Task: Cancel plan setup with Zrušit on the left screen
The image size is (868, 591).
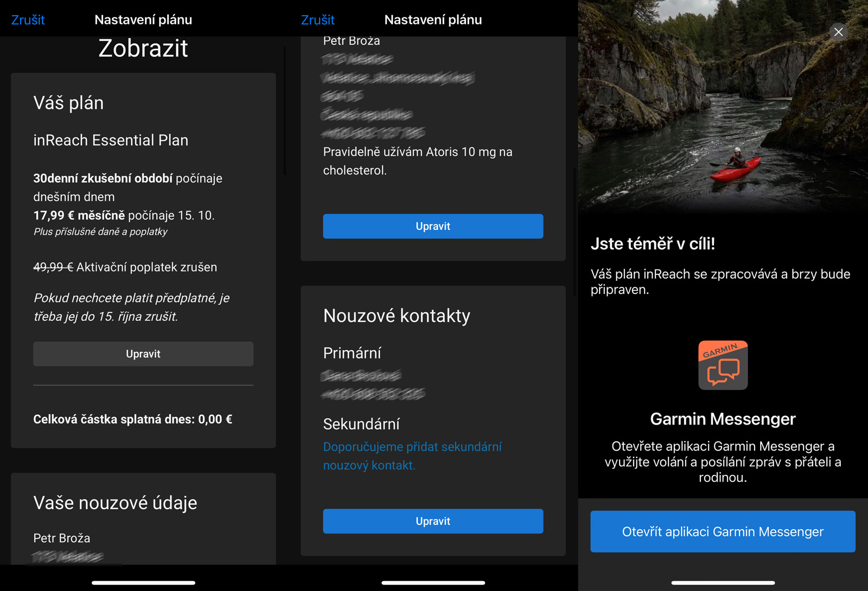Action: click(28, 20)
